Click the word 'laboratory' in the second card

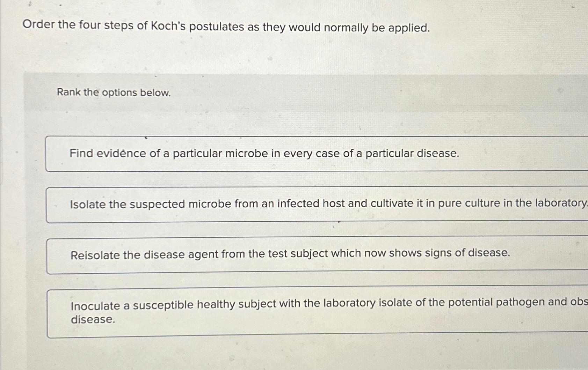click(x=562, y=203)
